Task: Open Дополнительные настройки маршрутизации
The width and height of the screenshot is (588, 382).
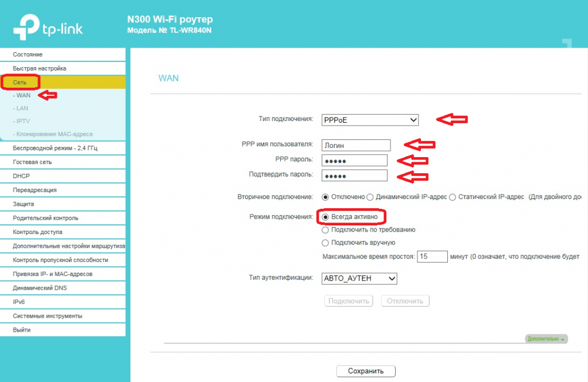Action: pos(63,246)
